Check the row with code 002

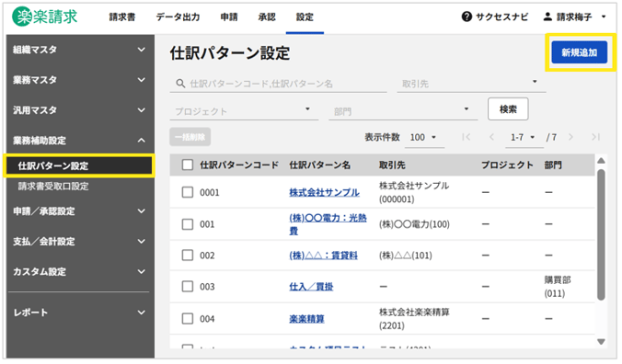pos(187,256)
